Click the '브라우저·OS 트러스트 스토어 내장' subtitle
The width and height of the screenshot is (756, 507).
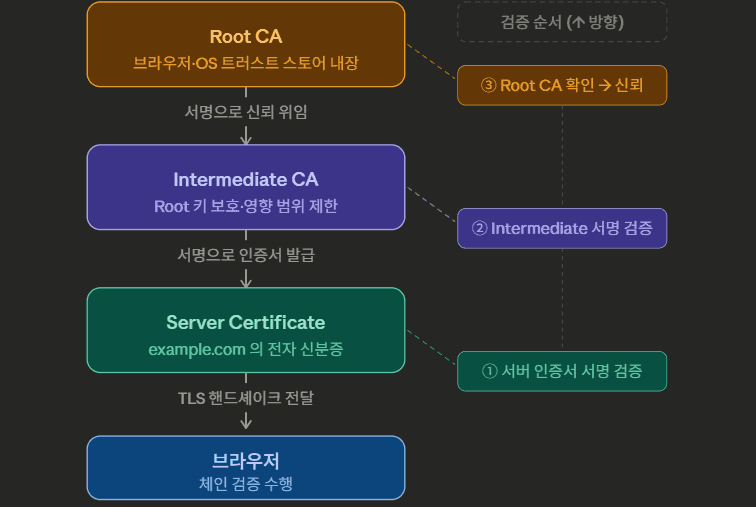pyautogui.click(x=246, y=64)
